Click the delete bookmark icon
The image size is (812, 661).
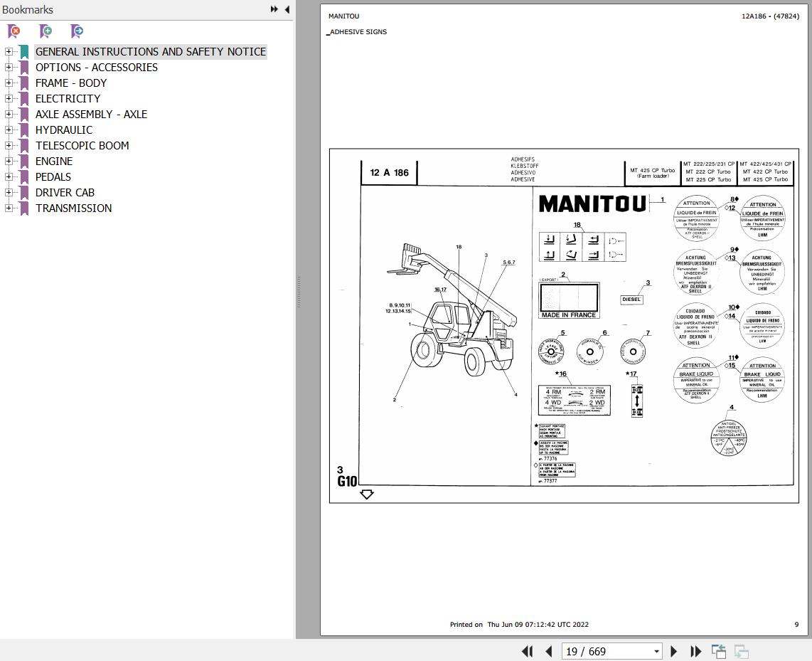point(14,31)
